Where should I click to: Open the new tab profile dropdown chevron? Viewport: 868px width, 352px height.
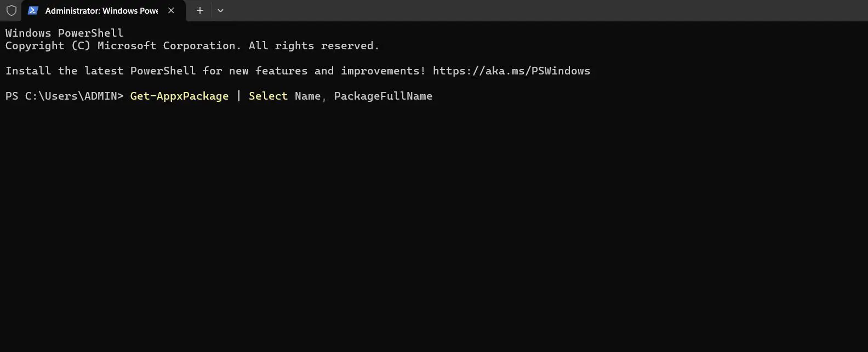click(x=220, y=10)
